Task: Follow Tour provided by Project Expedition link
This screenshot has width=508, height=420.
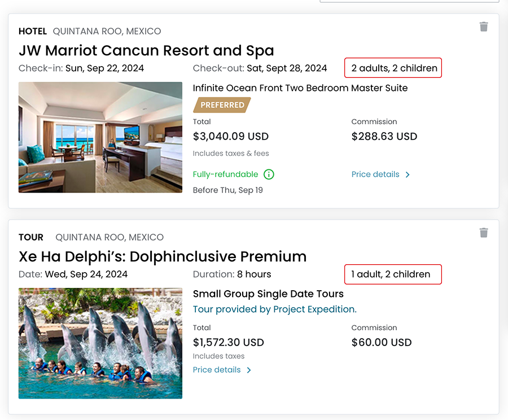Action: click(274, 309)
